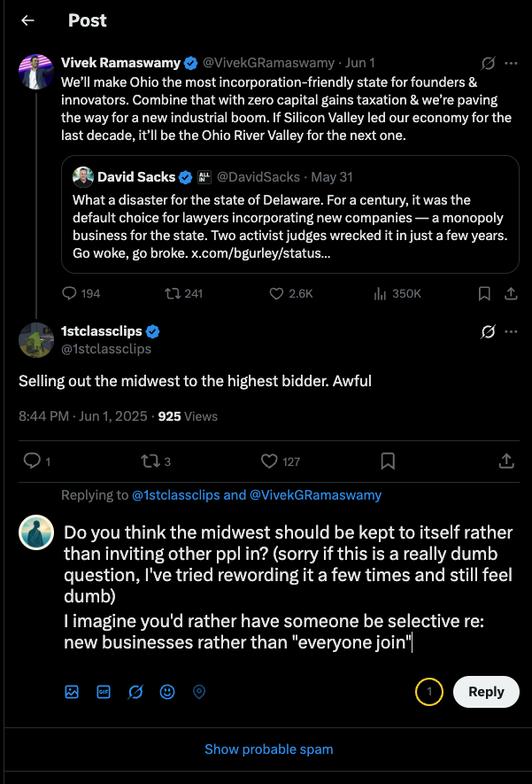Open the emoji picker in reply composer

(166, 692)
